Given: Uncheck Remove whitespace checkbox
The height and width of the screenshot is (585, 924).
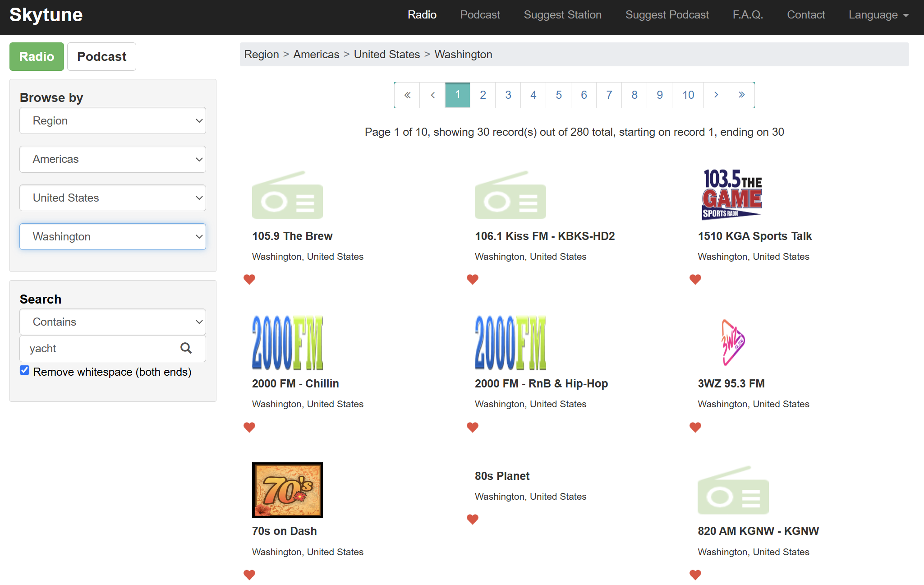Looking at the screenshot, I should coord(25,370).
